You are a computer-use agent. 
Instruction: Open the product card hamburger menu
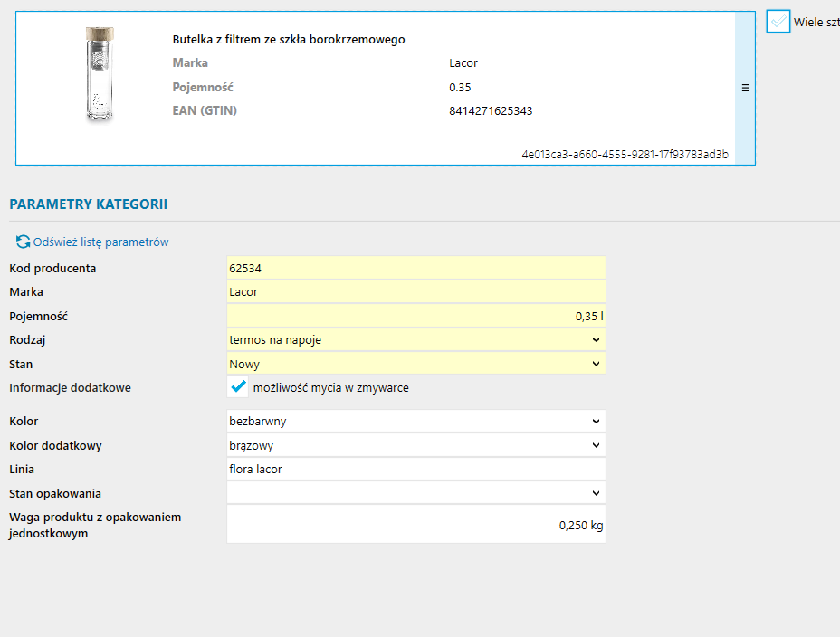point(745,88)
